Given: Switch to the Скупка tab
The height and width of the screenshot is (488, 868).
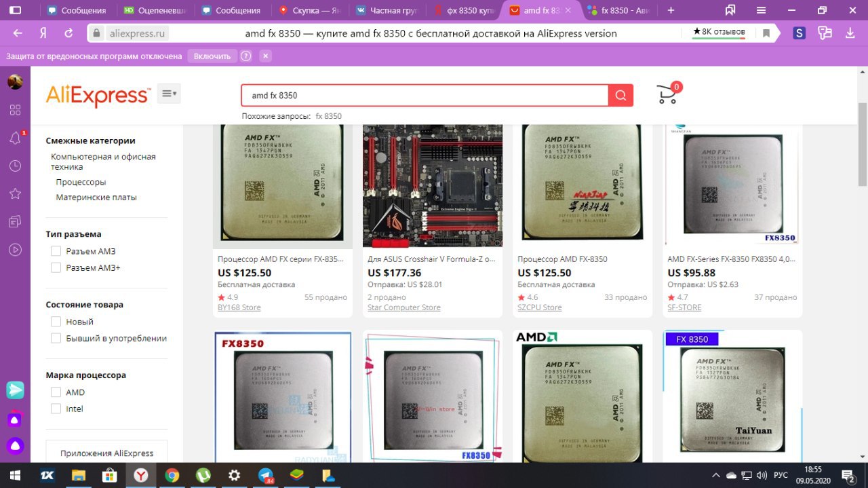Looking at the screenshot, I should (311, 10).
